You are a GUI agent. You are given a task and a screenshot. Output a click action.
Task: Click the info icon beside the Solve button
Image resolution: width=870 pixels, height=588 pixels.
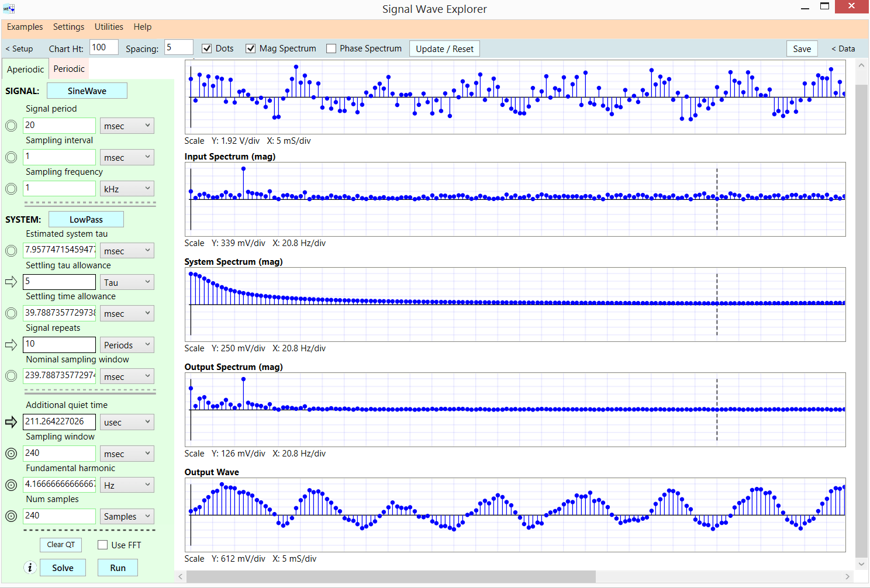pyautogui.click(x=30, y=567)
